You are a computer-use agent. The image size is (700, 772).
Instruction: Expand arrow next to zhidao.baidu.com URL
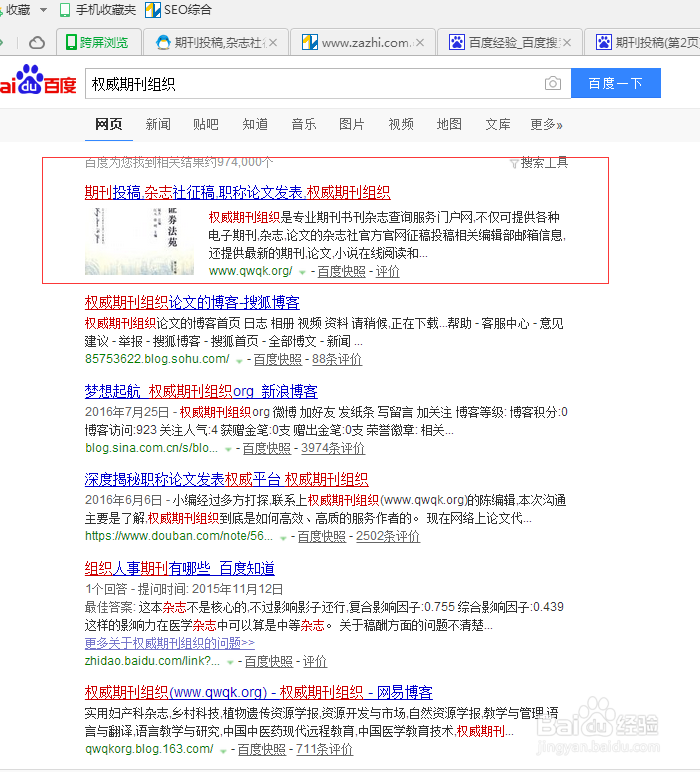[230, 662]
